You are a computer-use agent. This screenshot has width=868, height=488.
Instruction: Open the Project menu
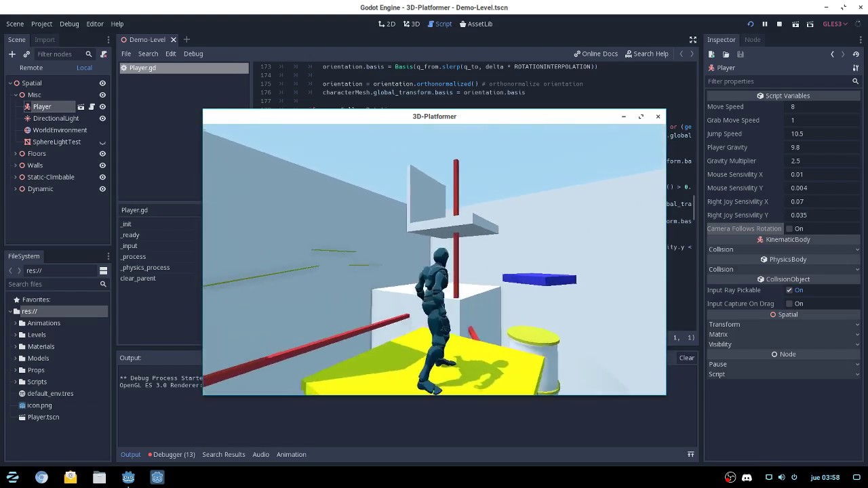(x=41, y=24)
